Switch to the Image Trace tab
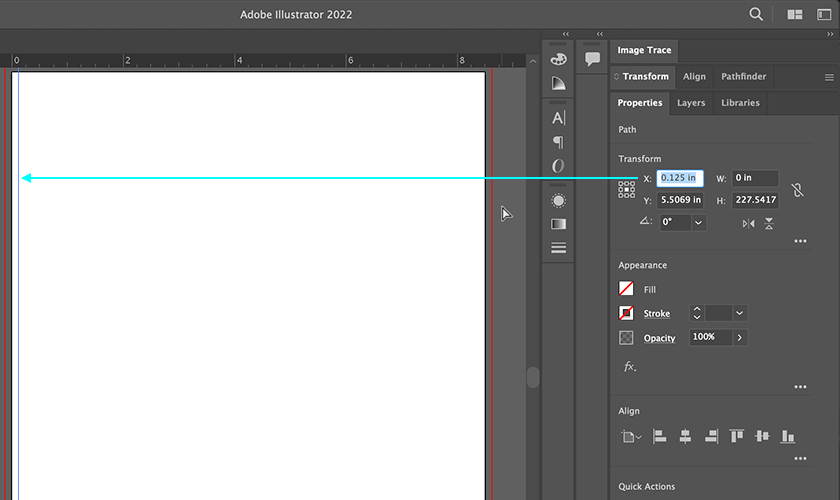840x500 pixels. pos(644,50)
